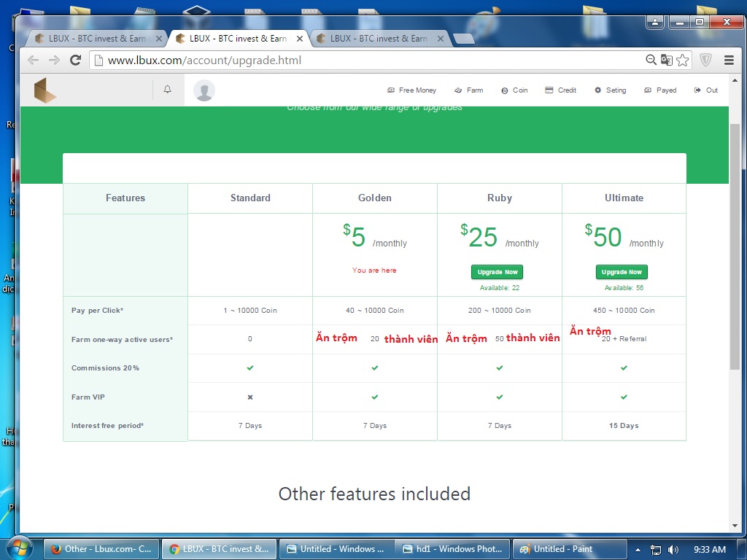Screen dimensions: 747x560
Task: Click Upgrade Now under Ultimate plan
Action: (x=622, y=272)
